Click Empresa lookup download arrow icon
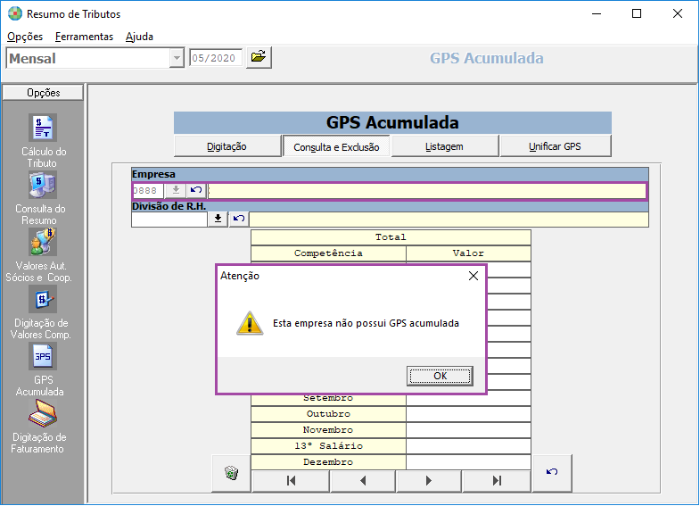Viewport: 700px width, 506px height. click(176, 190)
